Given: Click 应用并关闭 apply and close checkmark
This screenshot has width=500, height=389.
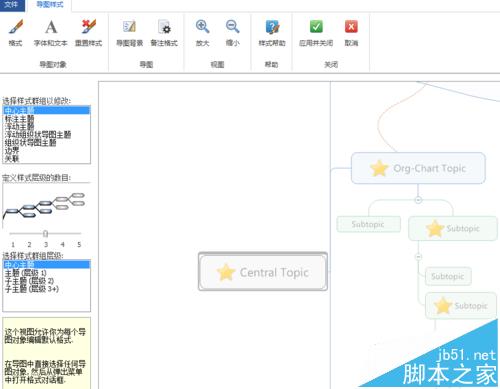Looking at the screenshot, I should [x=316, y=32].
